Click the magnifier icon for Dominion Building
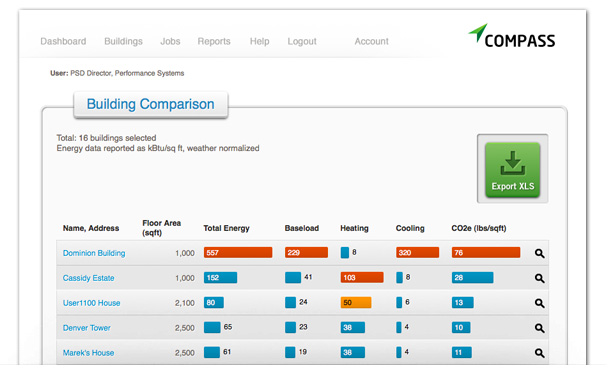The image size is (608, 373). (539, 254)
